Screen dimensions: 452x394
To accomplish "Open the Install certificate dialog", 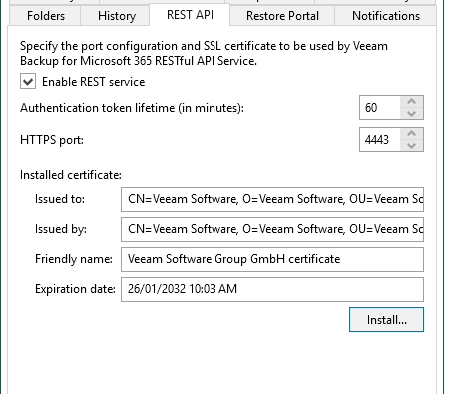I will 386,320.
